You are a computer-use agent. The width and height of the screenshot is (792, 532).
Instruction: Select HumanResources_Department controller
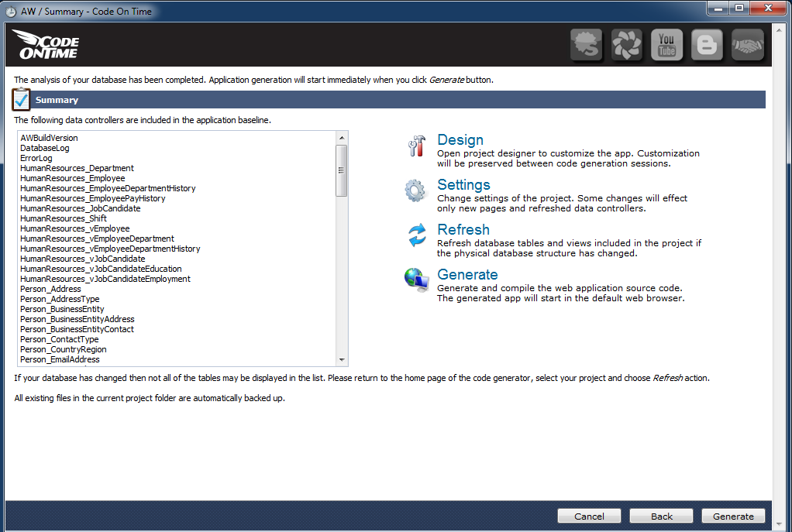pos(77,168)
